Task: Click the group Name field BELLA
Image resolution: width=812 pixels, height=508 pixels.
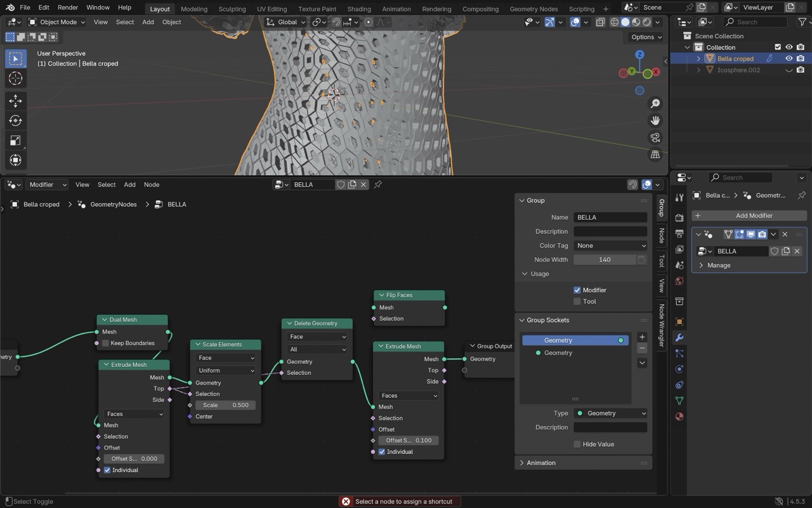Action: coord(610,217)
